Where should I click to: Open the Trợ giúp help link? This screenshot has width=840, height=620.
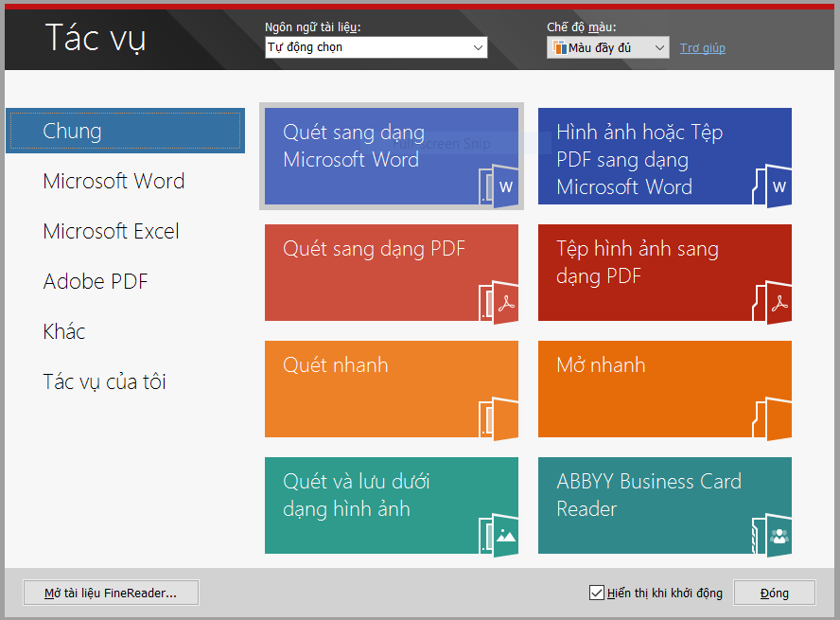702,47
